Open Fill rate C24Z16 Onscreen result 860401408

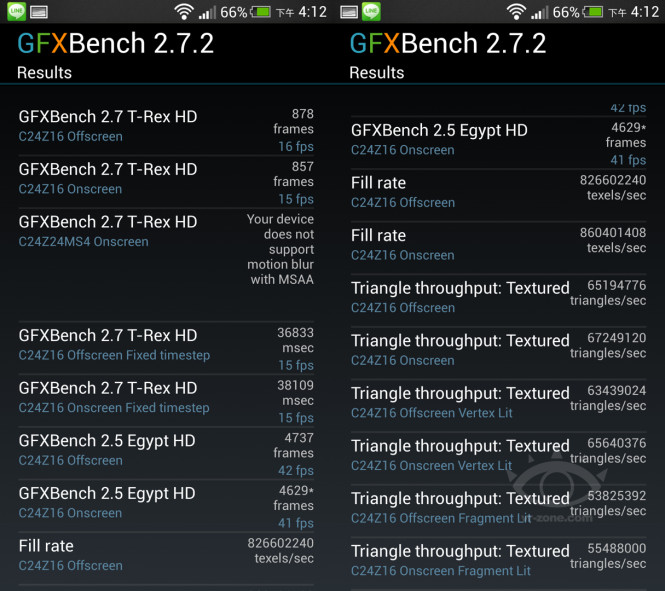coord(499,248)
